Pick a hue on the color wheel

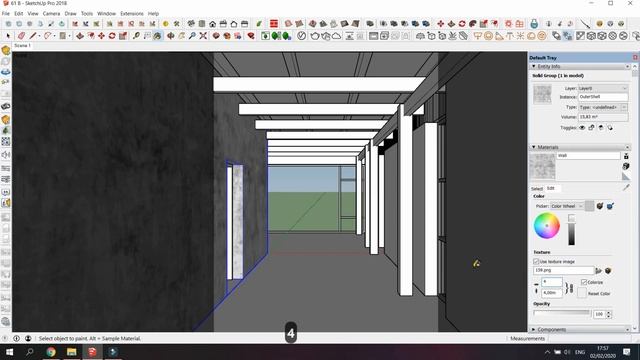[547, 226]
